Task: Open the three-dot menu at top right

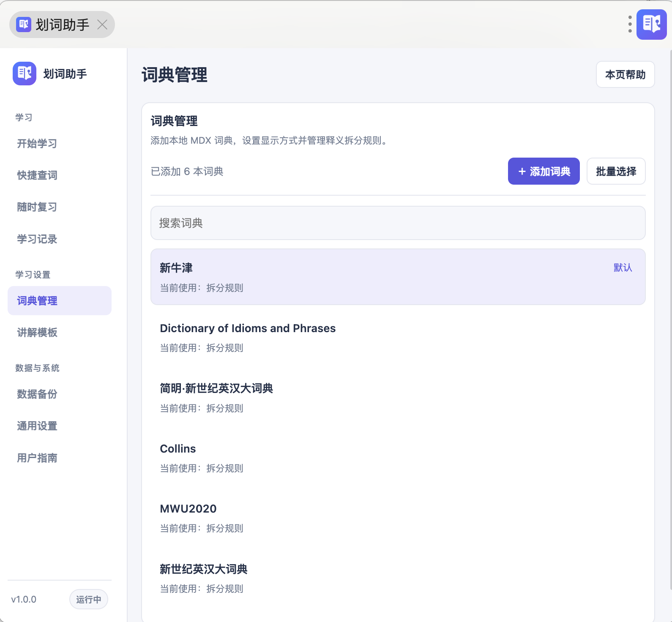Action: tap(630, 24)
